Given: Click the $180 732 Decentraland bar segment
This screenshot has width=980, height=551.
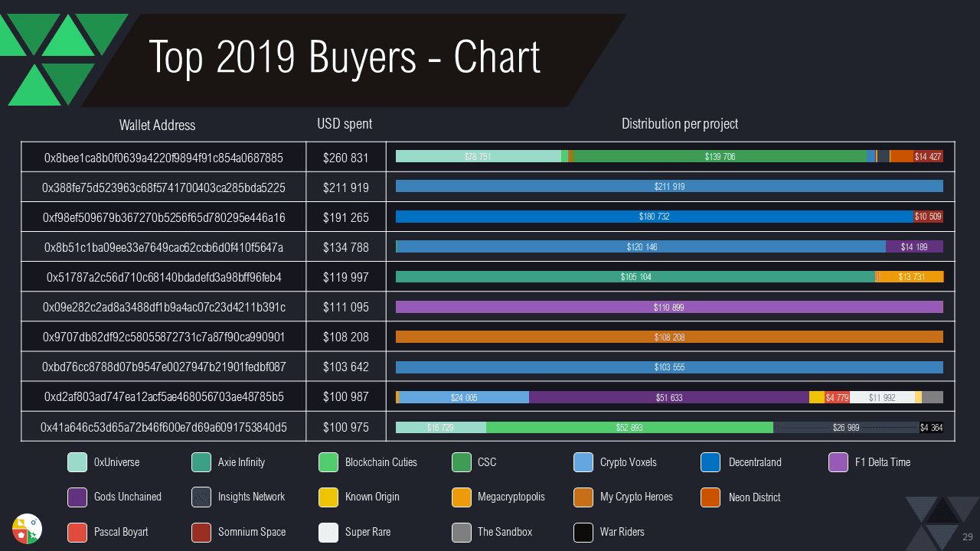Looking at the screenshot, I should (655, 217).
